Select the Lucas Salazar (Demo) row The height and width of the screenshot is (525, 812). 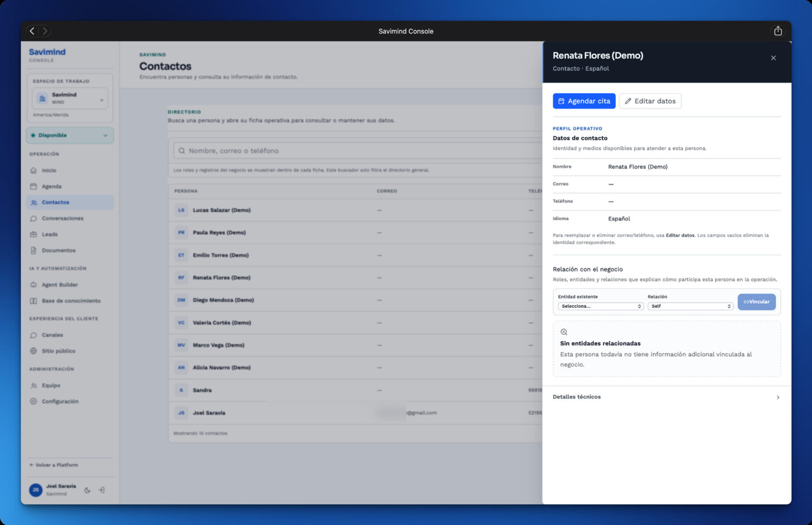[355, 210]
